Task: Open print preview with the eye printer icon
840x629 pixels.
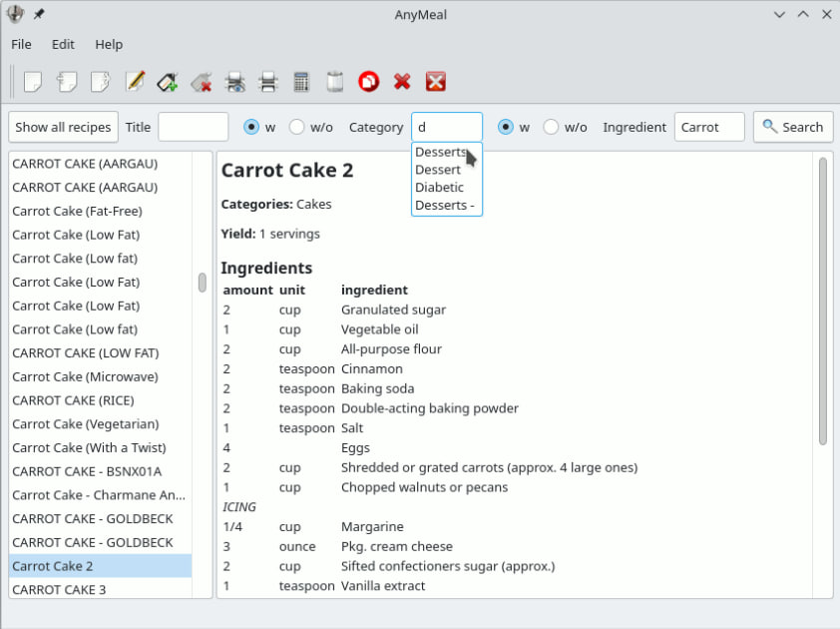Action: tap(235, 82)
